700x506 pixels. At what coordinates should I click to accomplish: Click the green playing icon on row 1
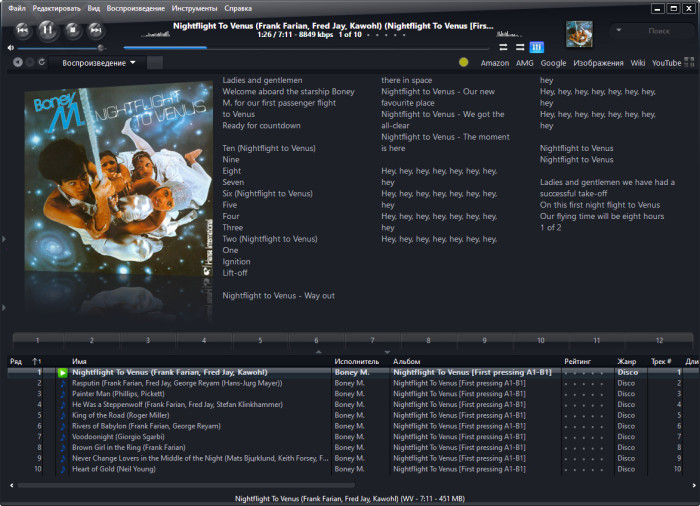[x=62, y=372]
